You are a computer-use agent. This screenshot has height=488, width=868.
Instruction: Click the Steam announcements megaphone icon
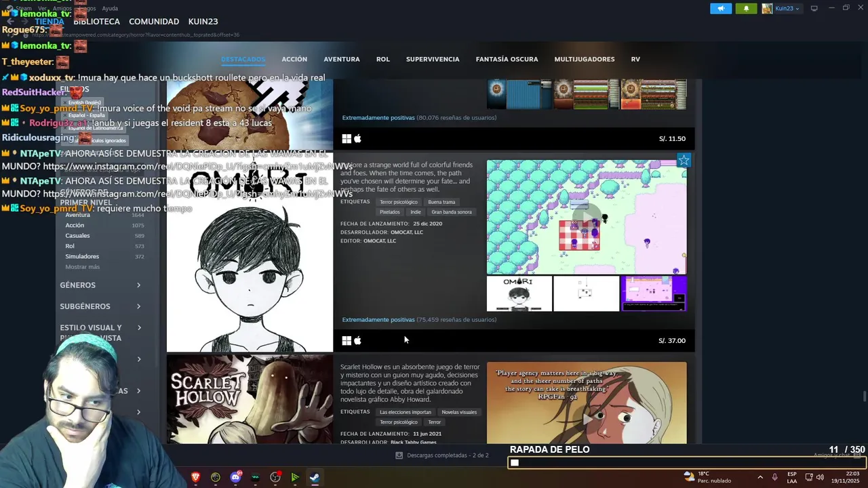721,8
